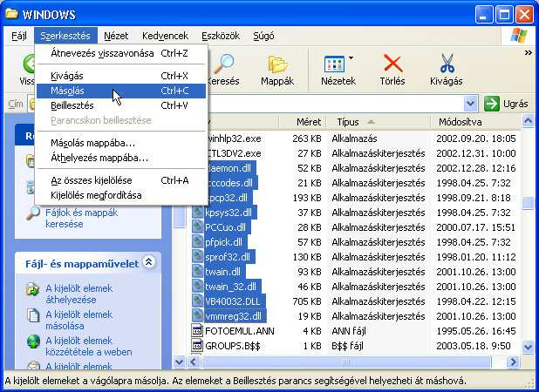
Task: Open the Nézetek dropdown arrow
Action: [351, 58]
